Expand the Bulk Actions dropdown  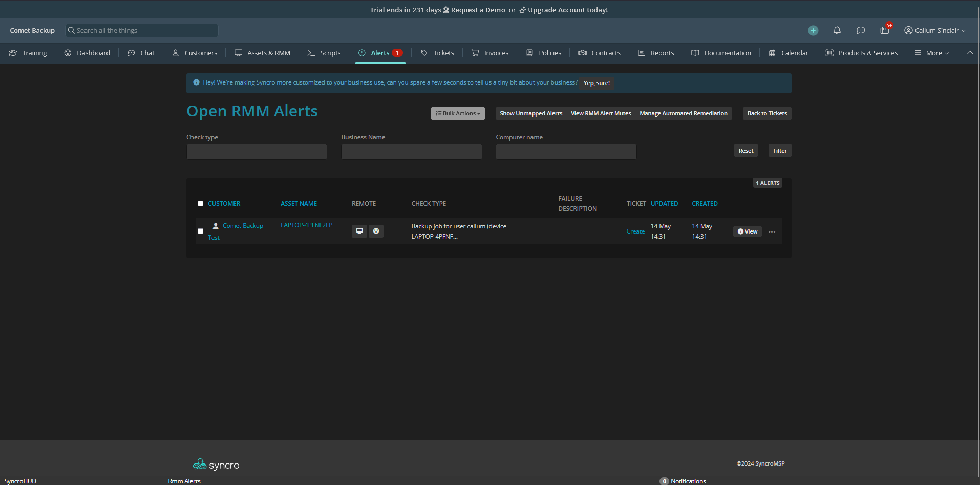click(x=458, y=114)
